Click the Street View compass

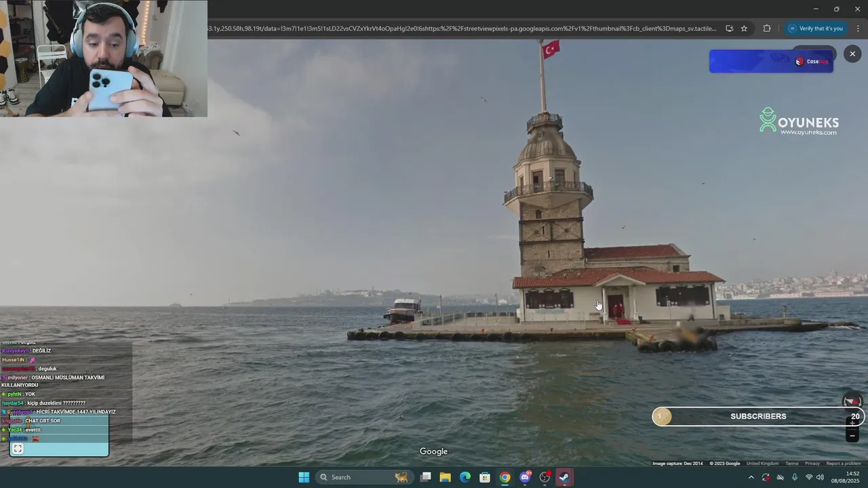(x=852, y=401)
